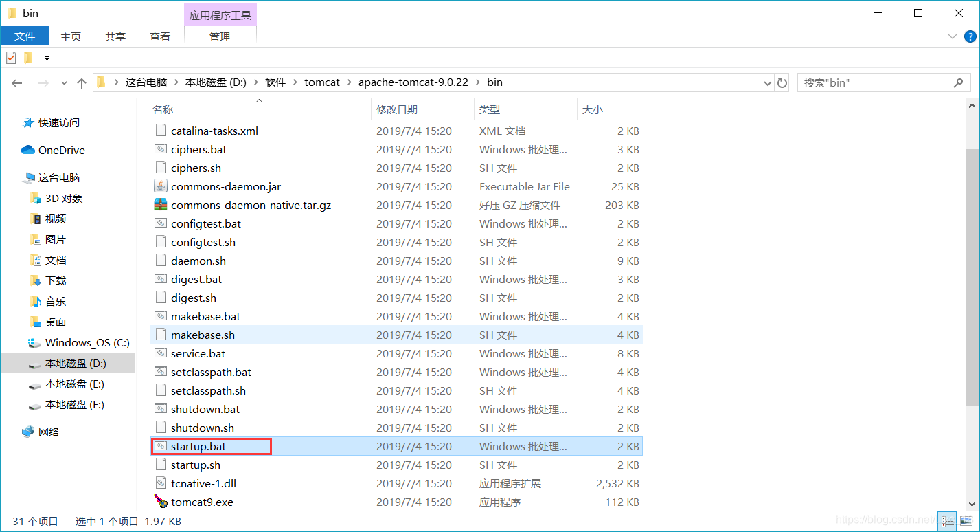This screenshot has height=532, width=980.
Task: Open the Customize Quick Access Toolbar dropdown
Action: click(47, 58)
